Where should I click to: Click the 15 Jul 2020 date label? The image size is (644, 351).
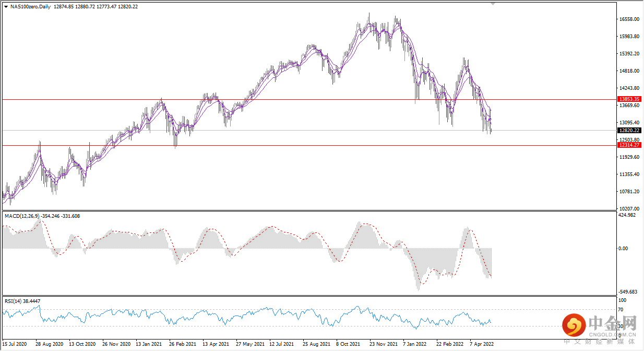click(15, 345)
